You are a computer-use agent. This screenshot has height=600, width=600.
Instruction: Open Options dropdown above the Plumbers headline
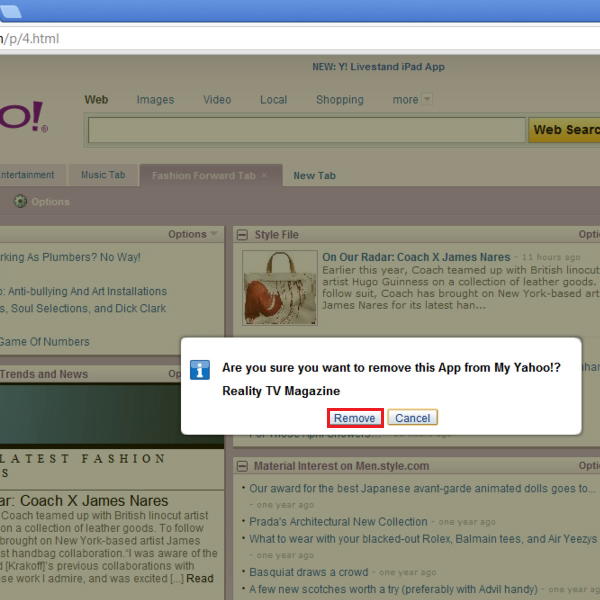(193, 234)
